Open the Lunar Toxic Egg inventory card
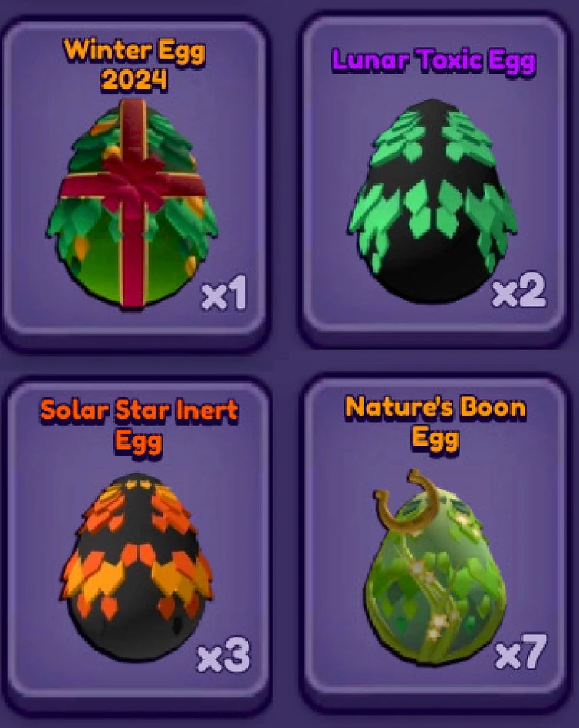Viewport: 579px width, 728px height. point(435,175)
